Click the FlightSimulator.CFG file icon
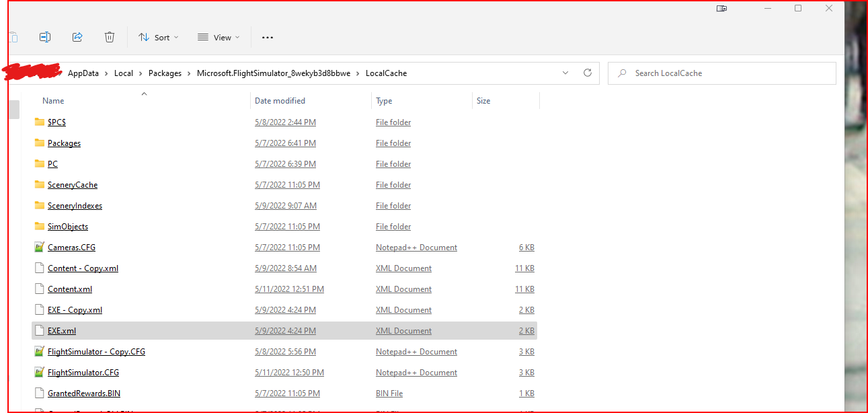 39,373
